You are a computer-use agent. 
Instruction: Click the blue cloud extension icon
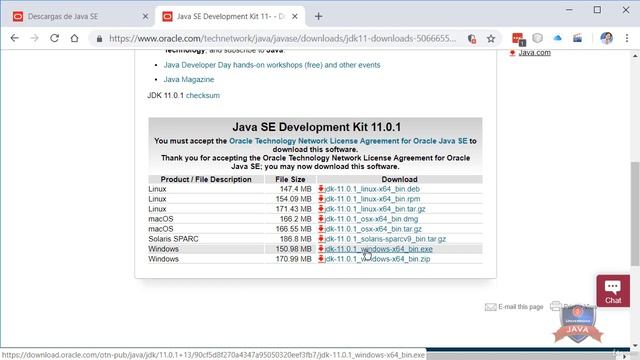click(557, 38)
